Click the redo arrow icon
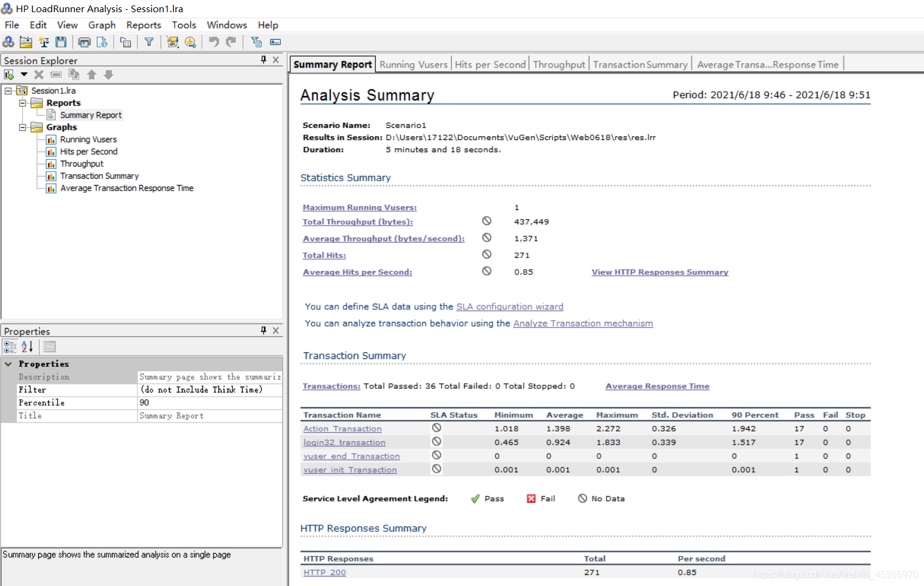The height and width of the screenshot is (586, 924). coord(231,42)
